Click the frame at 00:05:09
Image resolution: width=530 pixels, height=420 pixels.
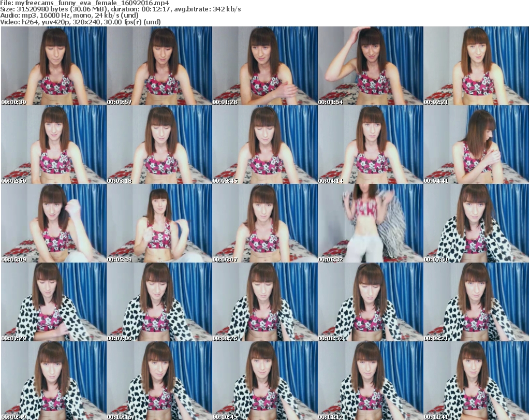coord(53,223)
